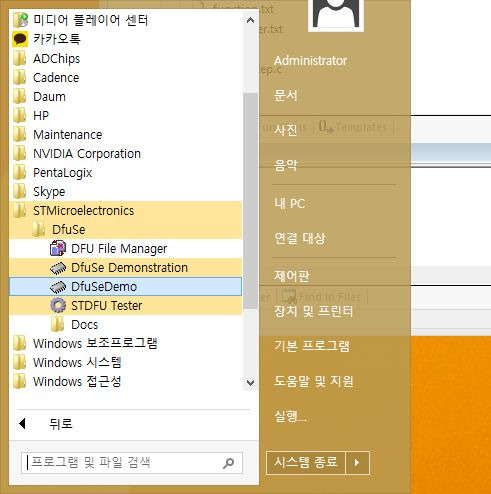Screen dimensions: 491x494
Task: Collapse the DfuSe subfolder
Action: [125, 229]
